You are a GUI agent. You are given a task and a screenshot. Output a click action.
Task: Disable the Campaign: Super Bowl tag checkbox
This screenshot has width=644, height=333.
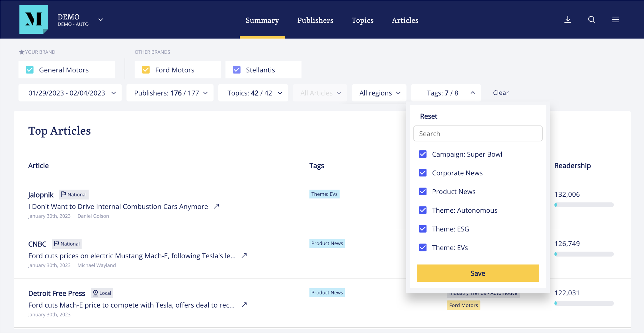coord(423,154)
